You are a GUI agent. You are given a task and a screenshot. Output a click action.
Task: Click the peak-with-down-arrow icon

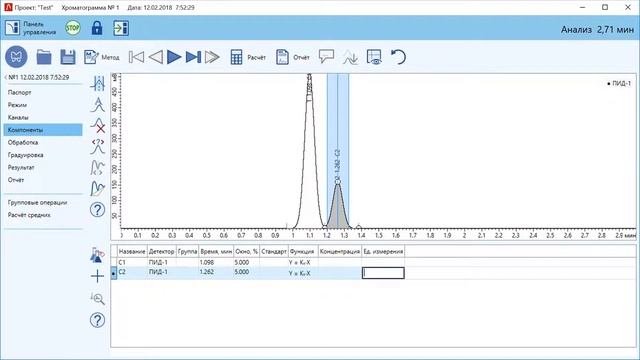(350, 57)
